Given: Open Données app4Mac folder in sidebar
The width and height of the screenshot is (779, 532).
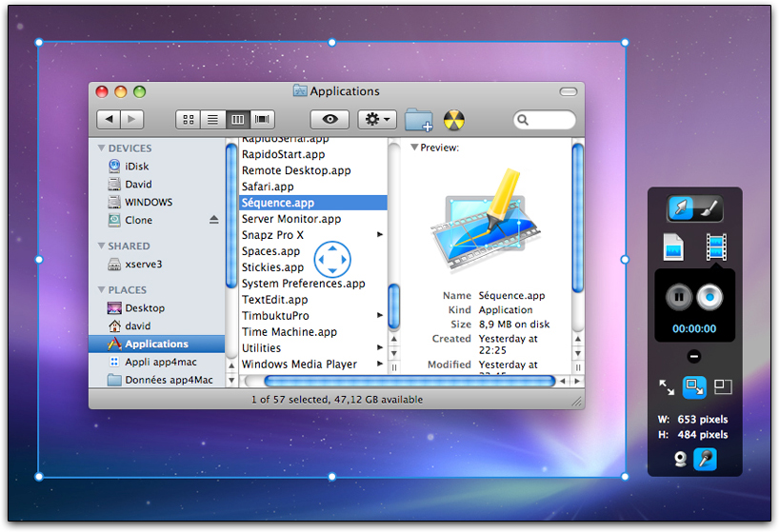Looking at the screenshot, I should (x=156, y=380).
